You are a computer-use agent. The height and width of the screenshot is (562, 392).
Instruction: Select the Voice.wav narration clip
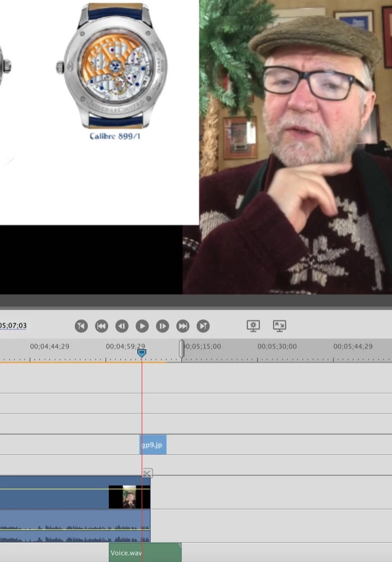(x=145, y=553)
